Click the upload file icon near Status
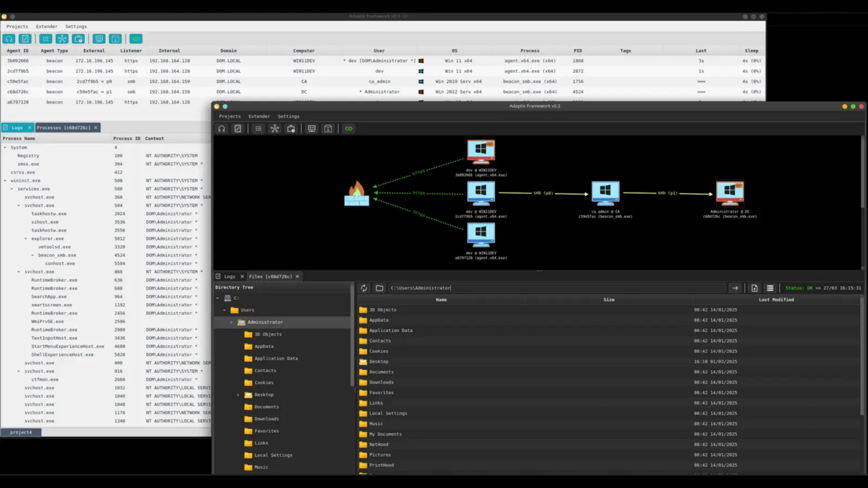This screenshot has height=488, width=868. [x=754, y=288]
